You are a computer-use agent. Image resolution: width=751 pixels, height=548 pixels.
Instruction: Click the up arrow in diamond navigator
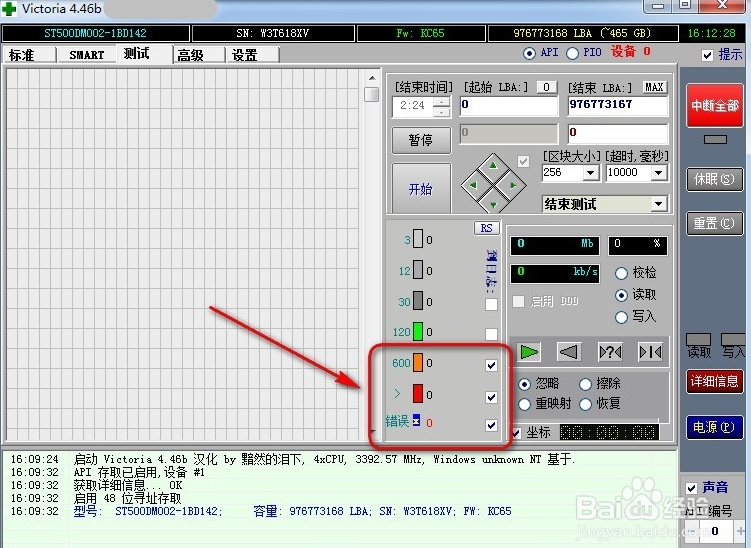click(493, 166)
